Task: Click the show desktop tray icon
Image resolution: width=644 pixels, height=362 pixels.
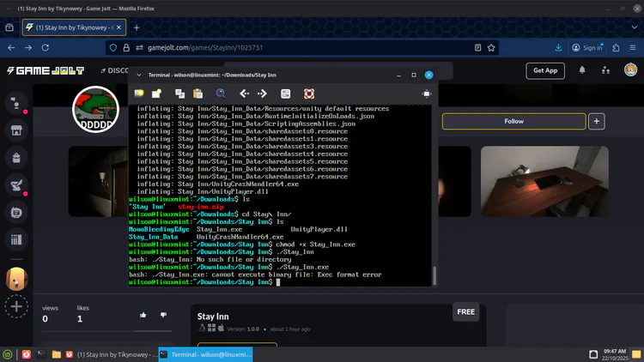Action: 636,354
